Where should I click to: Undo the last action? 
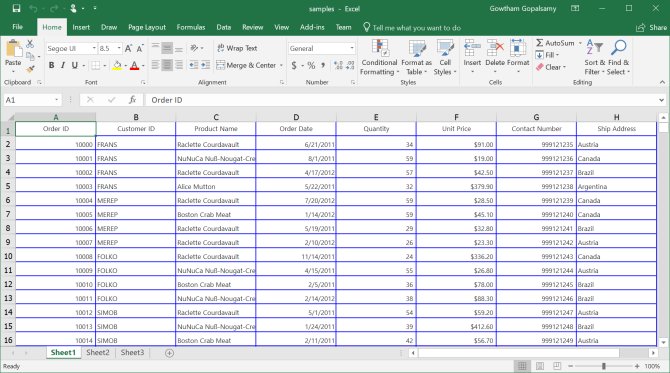(x=33, y=9)
